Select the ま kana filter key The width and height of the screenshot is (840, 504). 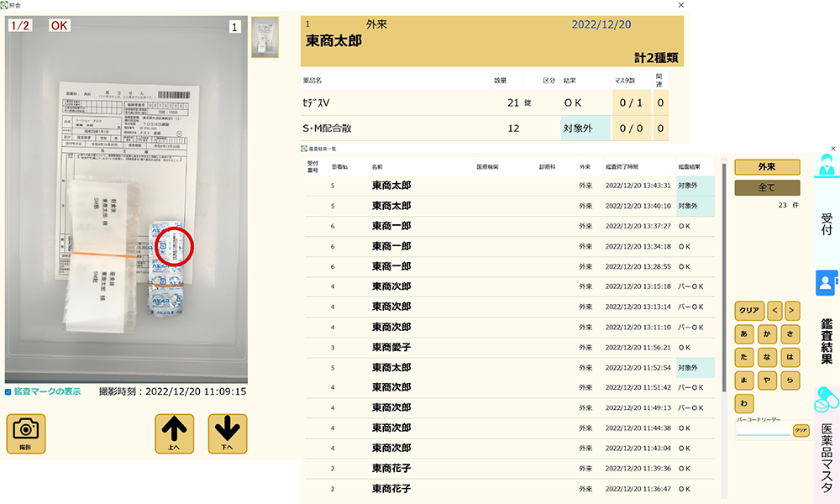[x=744, y=381]
